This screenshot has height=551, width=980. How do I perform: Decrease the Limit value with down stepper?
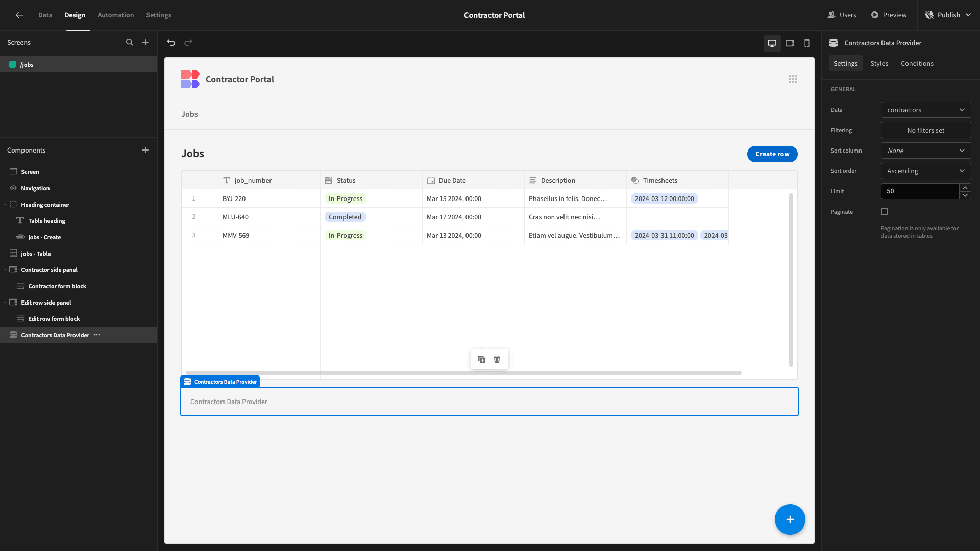click(965, 195)
